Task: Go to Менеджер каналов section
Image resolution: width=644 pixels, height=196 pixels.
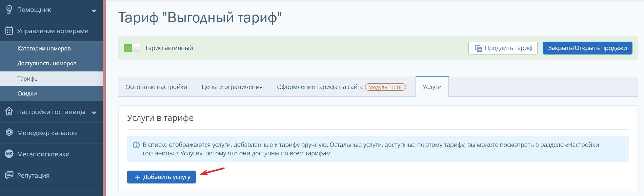Action: 52,133
